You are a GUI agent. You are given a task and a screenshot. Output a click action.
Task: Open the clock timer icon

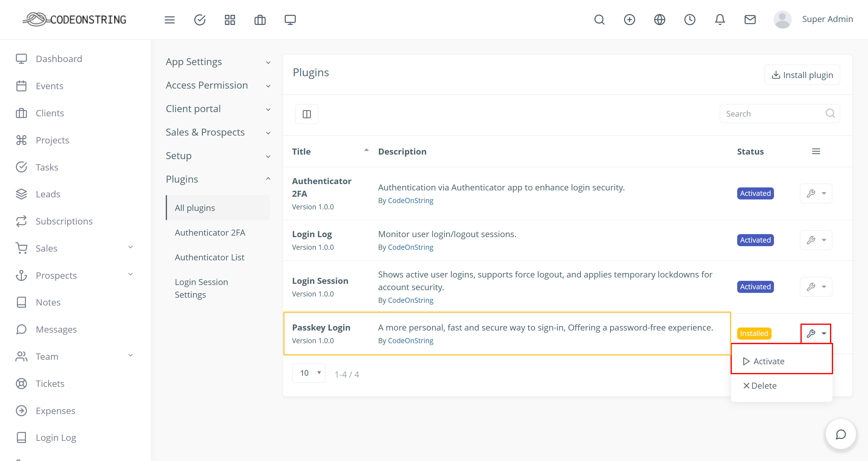(x=689, y=20)
